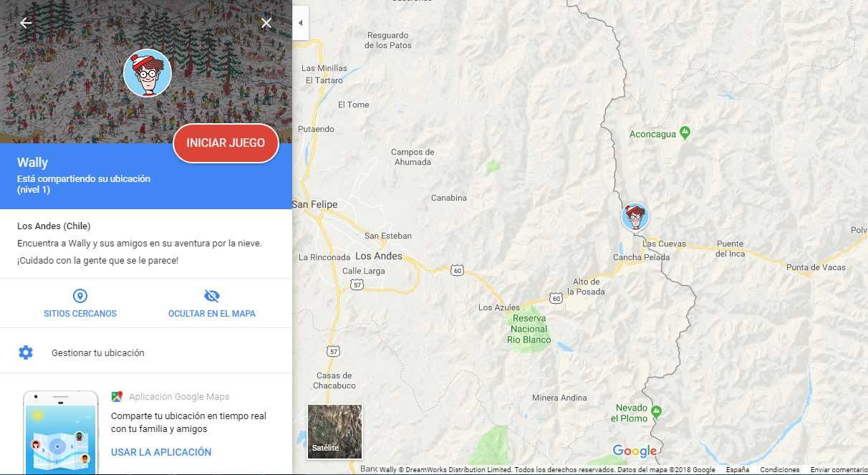The image size is (868, 475).
Task: Open Gestionar tu ubicación settings gear
Action: click(26, 352)
